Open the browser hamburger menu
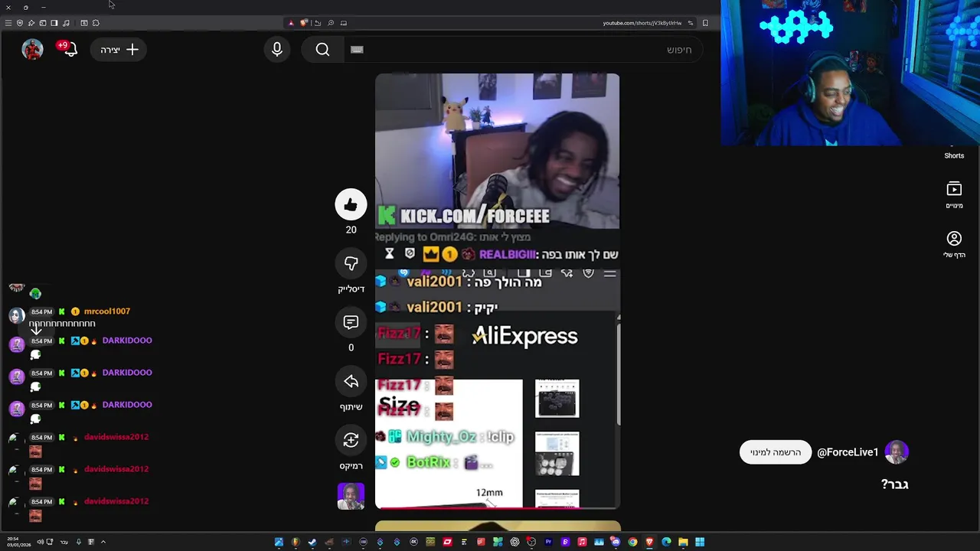980x551 pixels. point(8,23)
